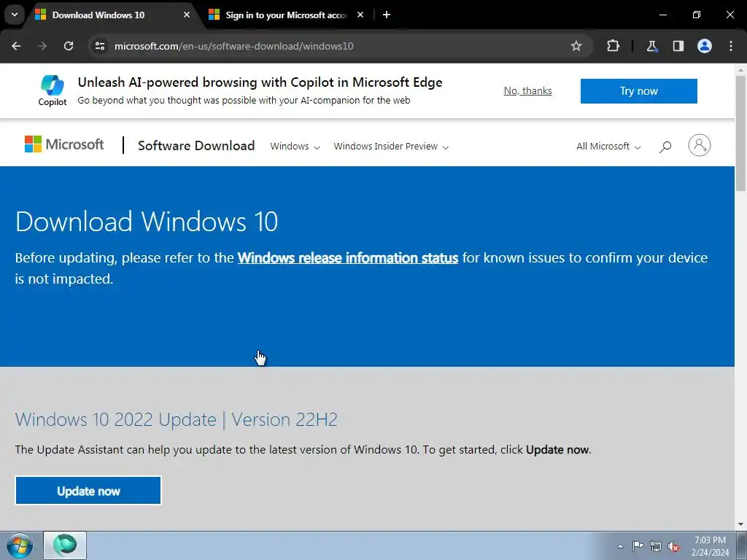Viewport: 747px width, 560px height.
Task: View site information icon in address bar
Action: 100,46
